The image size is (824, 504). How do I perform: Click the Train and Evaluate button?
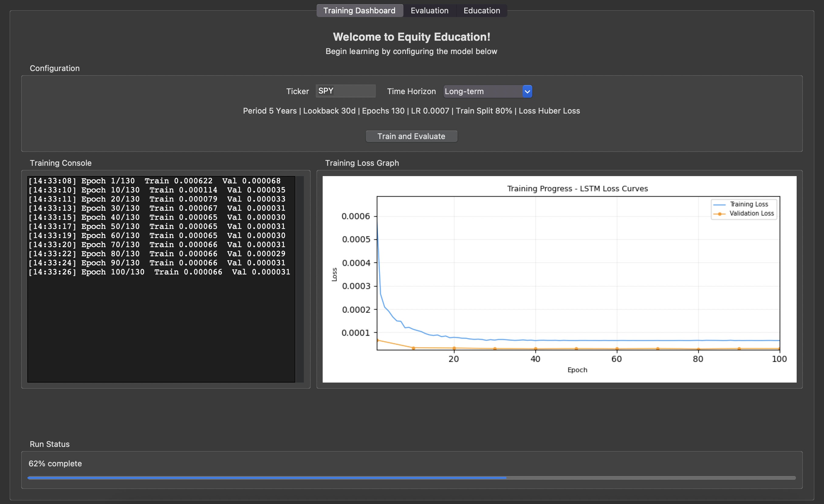tap(411, 136)
